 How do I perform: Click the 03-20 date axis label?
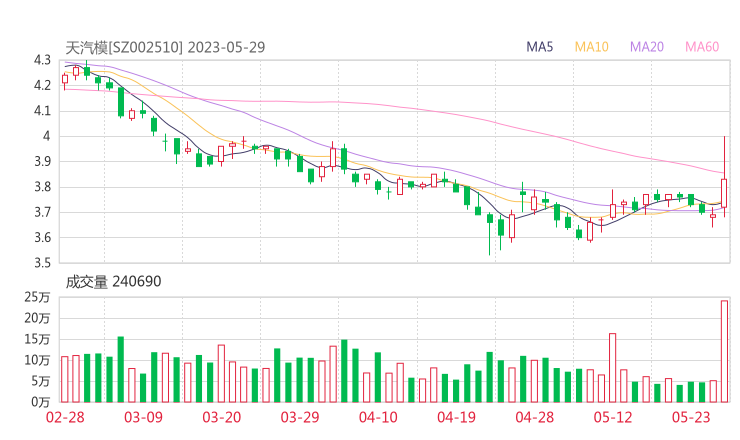(x=222, y=417)
